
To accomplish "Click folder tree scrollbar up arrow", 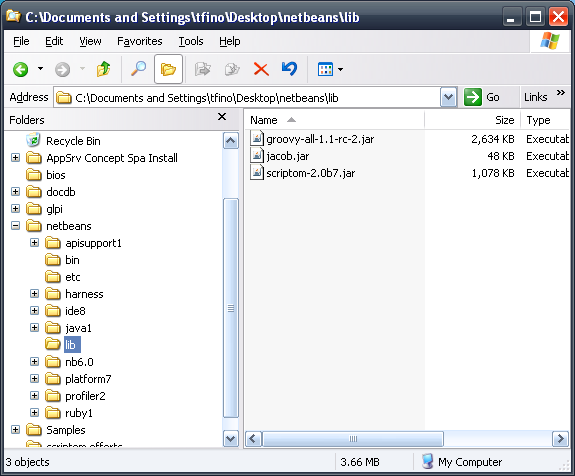I will (x=231, y=140).
